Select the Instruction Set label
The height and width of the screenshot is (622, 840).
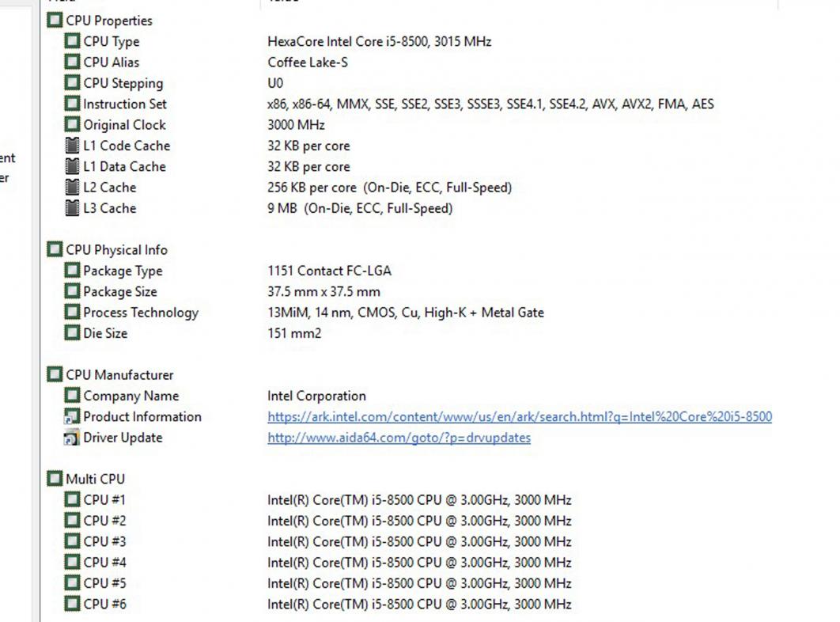point(125,104)
